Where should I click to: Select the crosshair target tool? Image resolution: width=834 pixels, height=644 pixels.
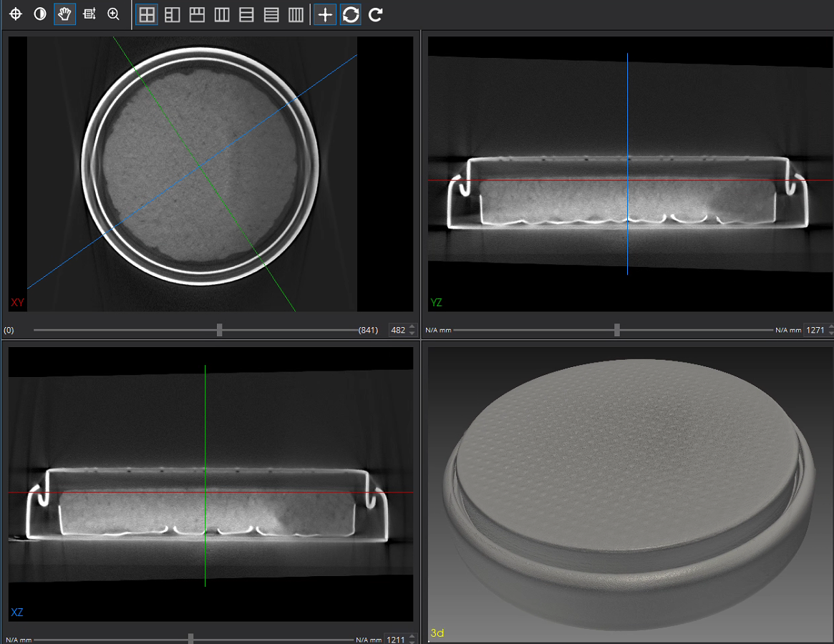16,14
